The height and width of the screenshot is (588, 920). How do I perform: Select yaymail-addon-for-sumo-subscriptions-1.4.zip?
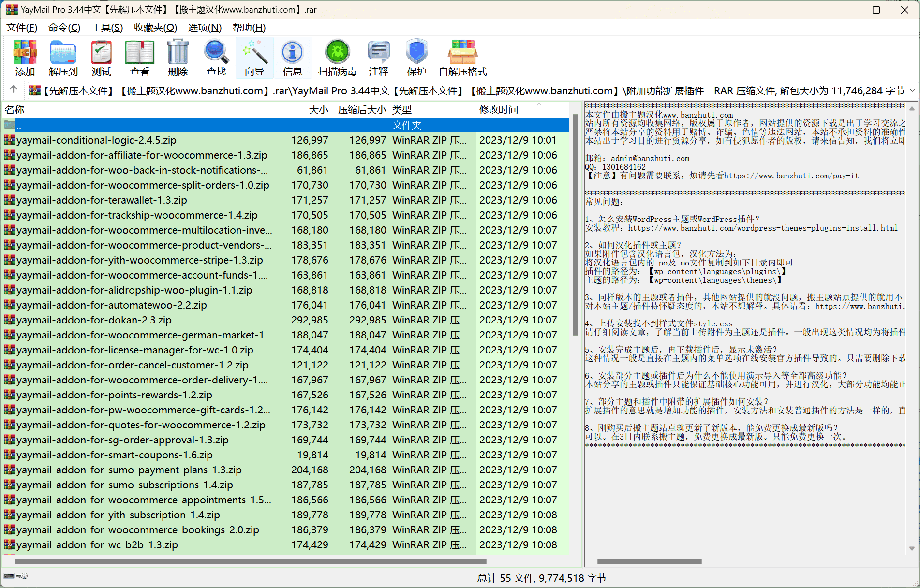click(x=285, y=485)
